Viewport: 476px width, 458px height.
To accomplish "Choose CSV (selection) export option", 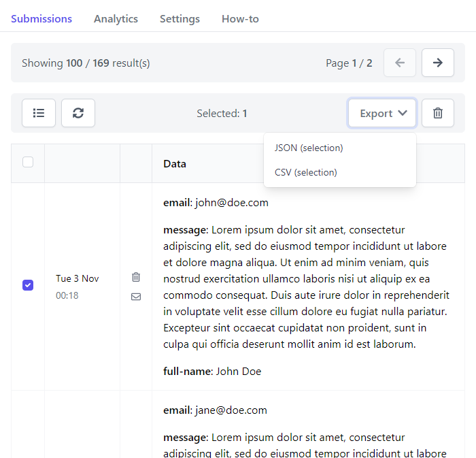I will [x=306, y=172].
